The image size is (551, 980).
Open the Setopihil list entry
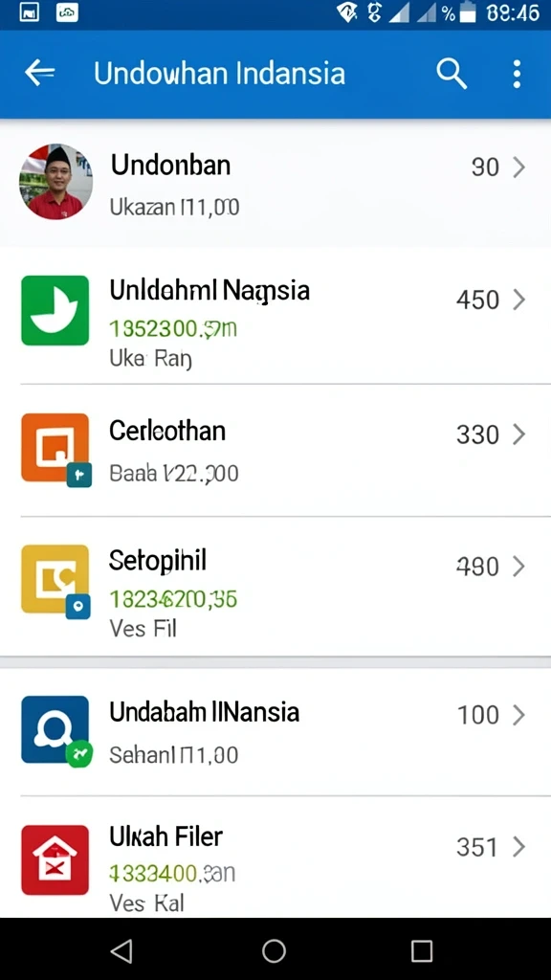coord(275,587)
